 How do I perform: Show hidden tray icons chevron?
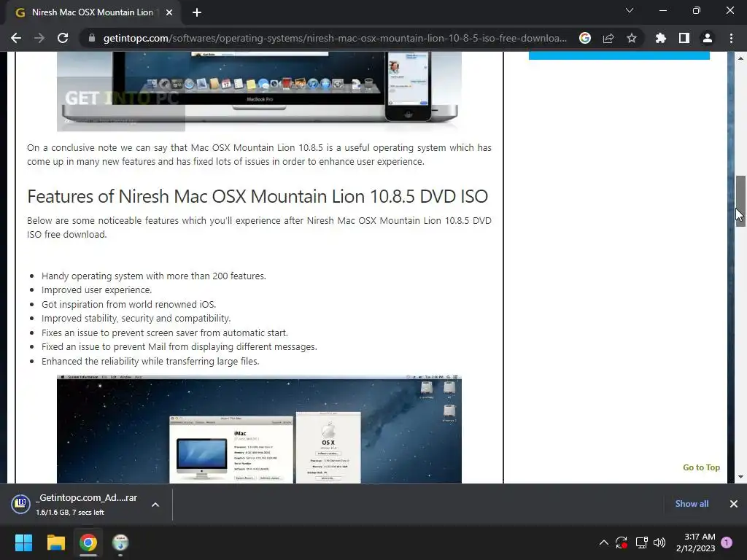(x=603, y=542)
